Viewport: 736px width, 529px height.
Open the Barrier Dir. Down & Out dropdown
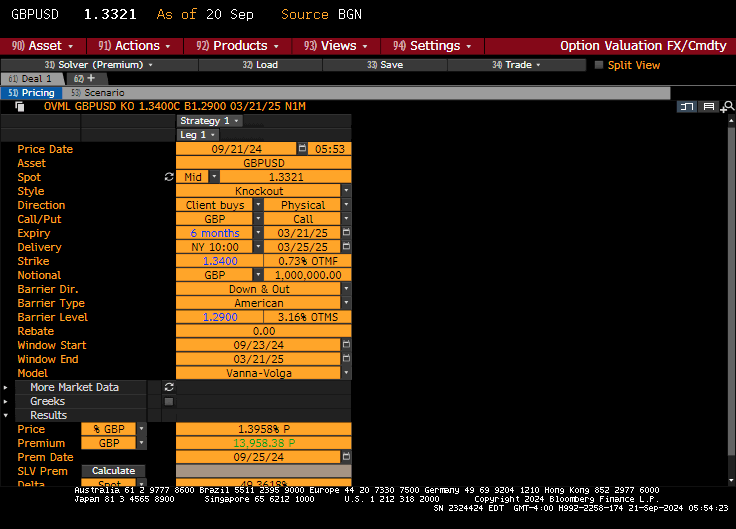pos(346,289)
